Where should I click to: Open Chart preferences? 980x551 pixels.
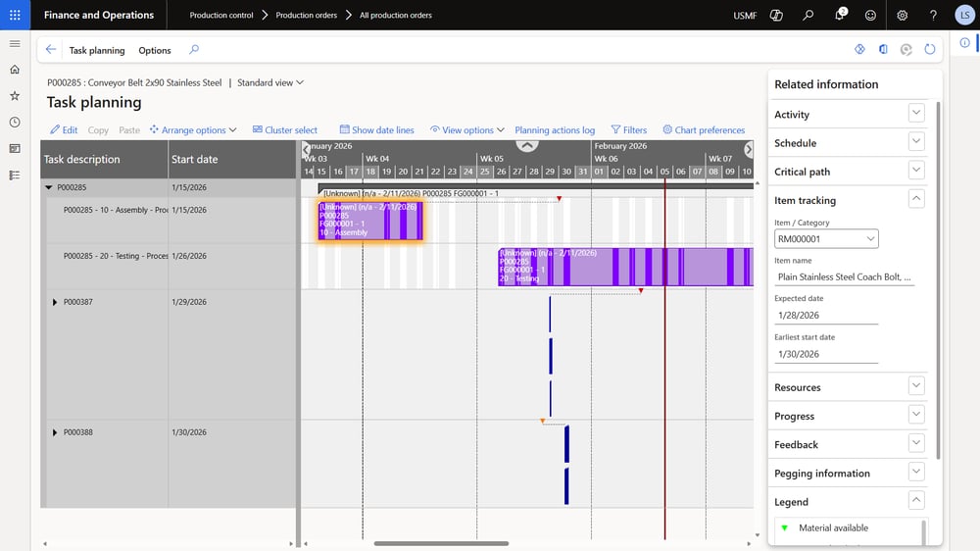tap(704, 130)
